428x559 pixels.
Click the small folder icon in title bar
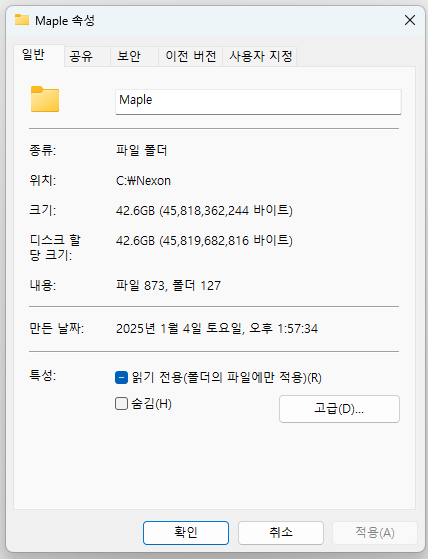point(22,20)
